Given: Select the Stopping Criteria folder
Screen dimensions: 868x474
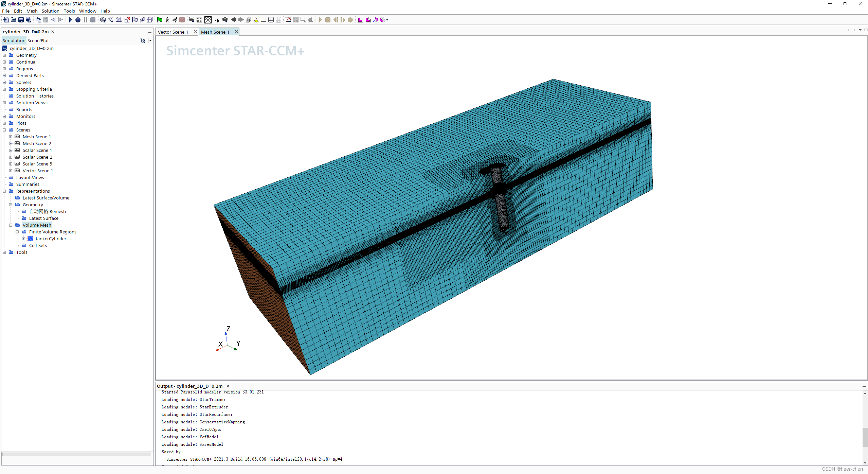Looking at the screenshot, I should [x=34, y=89].
